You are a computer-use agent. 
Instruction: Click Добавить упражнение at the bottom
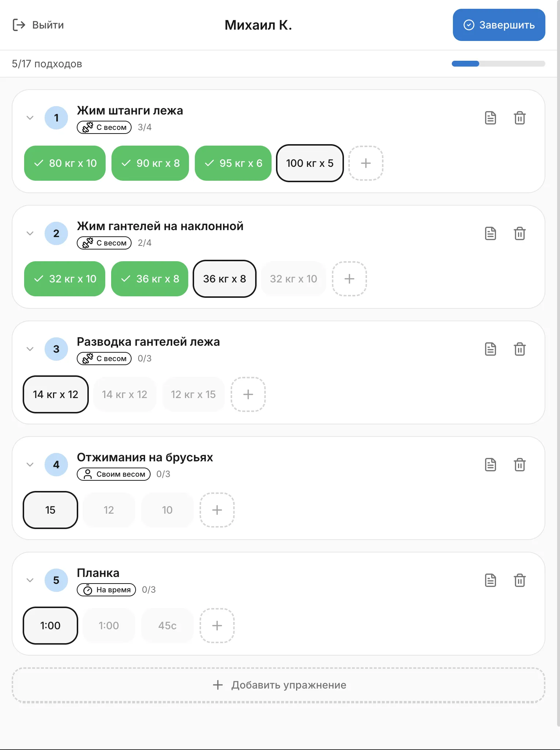point(279,685)
